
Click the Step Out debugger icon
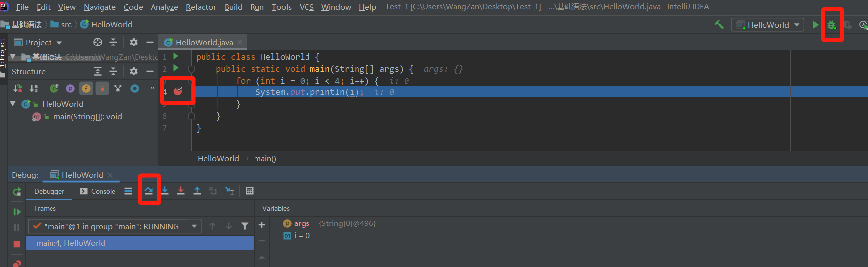(197, 191)
